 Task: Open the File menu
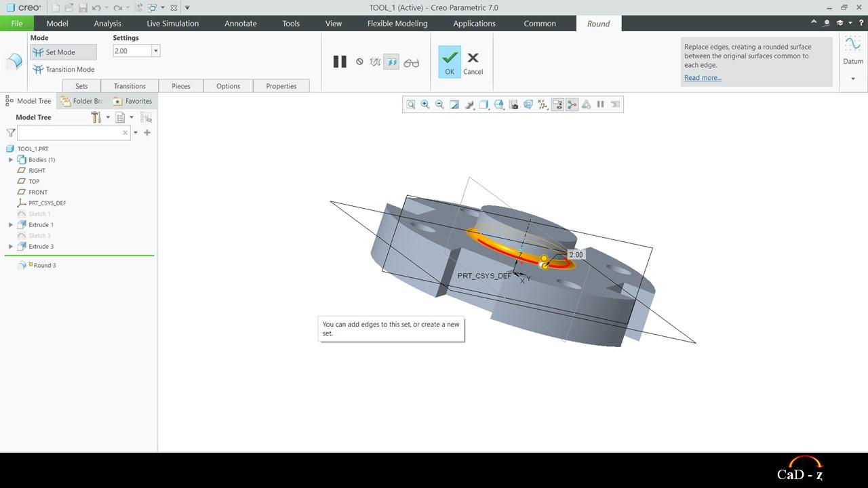point(17,23)
